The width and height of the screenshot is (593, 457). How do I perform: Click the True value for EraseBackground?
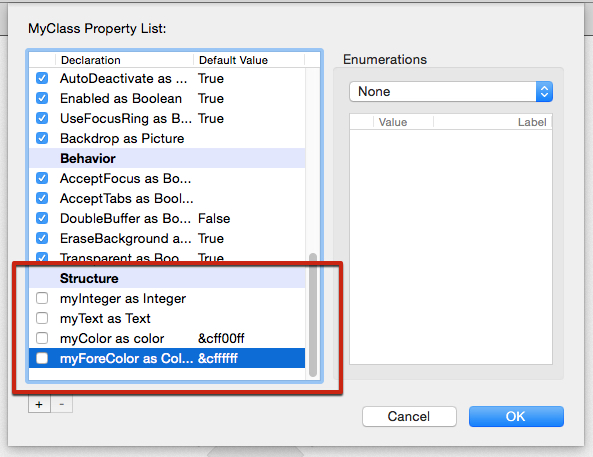point(211,238)
